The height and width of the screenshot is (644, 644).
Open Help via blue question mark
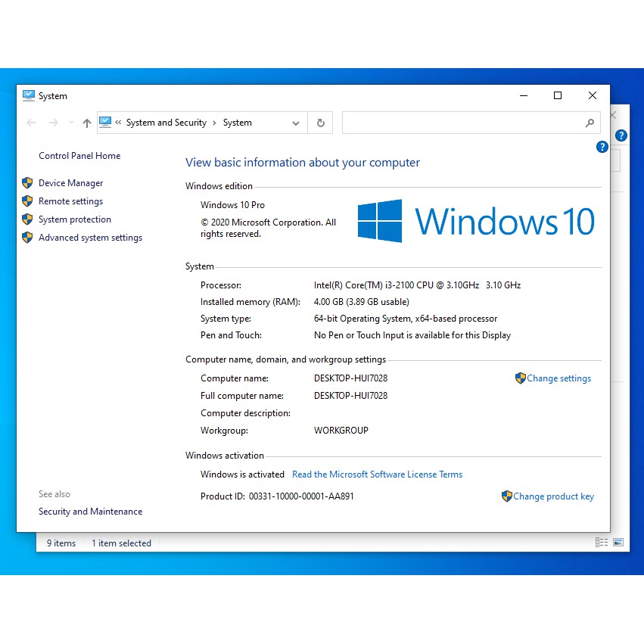(x=602, y=147)
